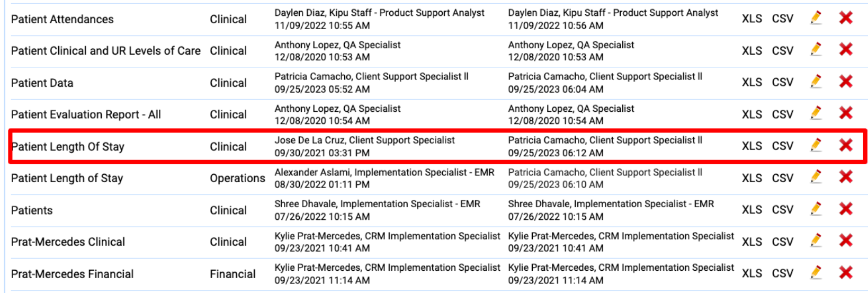Edit the Prat-Mercedes Financial report
This screenshot has width=868, height=293.
tap(816, 273)
